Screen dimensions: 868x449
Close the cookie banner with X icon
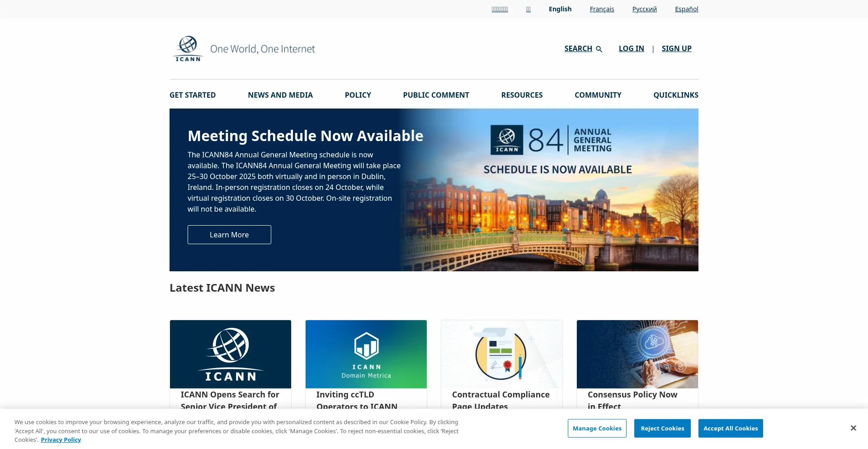(x=853, y=428)
